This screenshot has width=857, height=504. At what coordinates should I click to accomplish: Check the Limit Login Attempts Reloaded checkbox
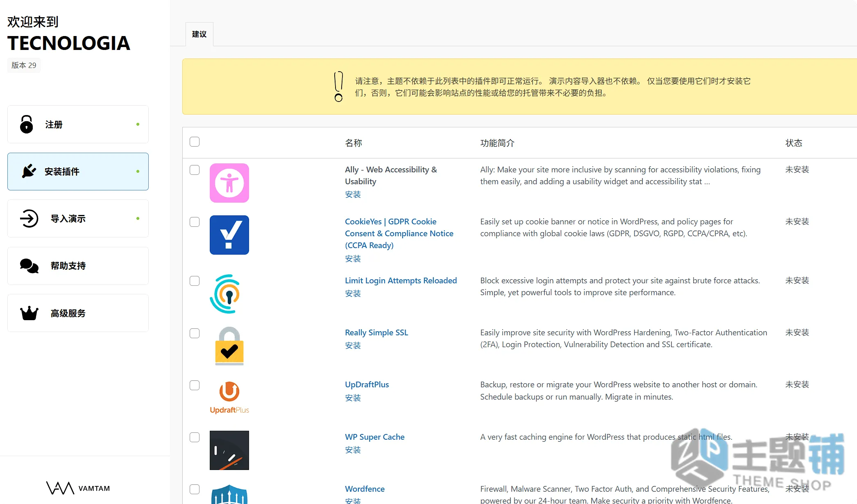pos(195,281)
